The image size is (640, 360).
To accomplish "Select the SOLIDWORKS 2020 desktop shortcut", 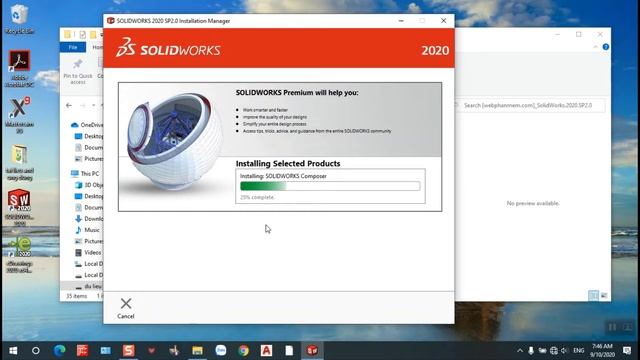I will 19,207.
